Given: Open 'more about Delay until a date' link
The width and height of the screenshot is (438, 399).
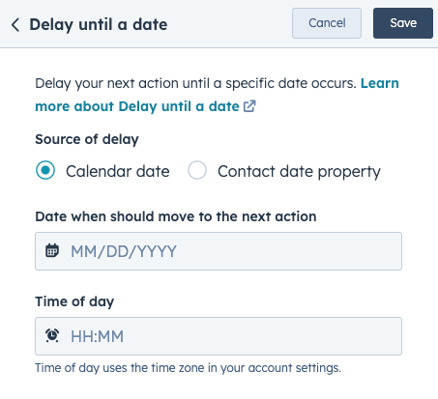Looking at the screenshot, I should click(137, 107).
